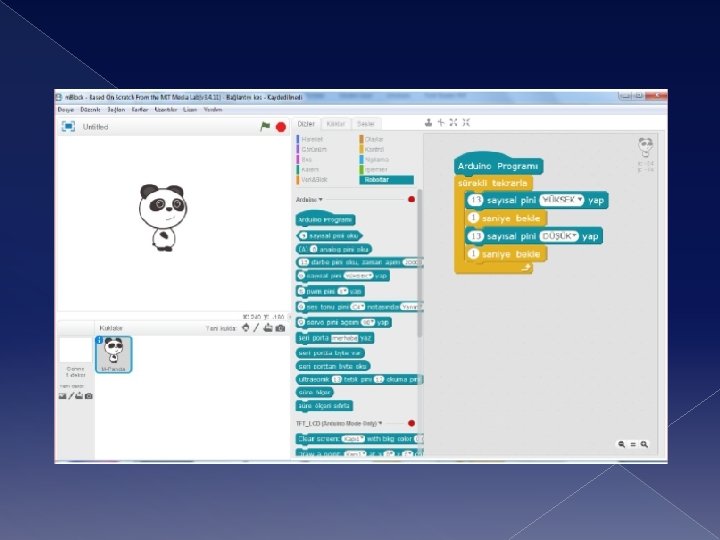The height and width of the screenshot is (540, 720).
Task: Select the İşlemler block category
Action: click(x=374, y=169)
